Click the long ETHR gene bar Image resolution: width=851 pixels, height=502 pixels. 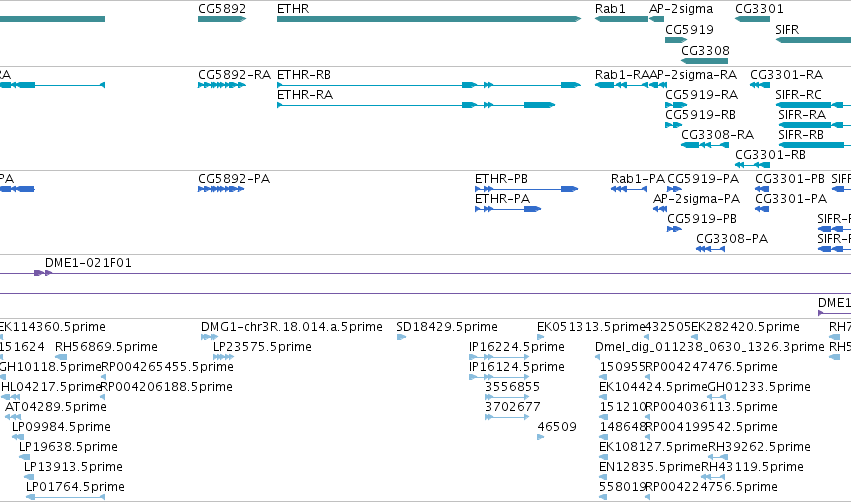click(429, 19)
